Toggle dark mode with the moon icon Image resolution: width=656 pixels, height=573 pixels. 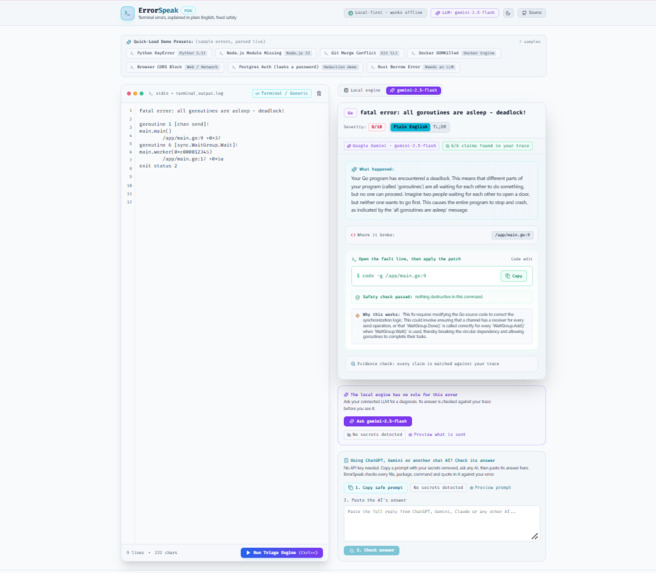tap(508, 13)
